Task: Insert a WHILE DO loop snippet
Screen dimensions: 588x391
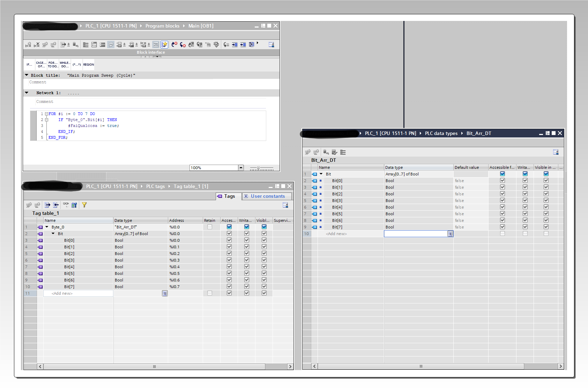Action: 65,65
